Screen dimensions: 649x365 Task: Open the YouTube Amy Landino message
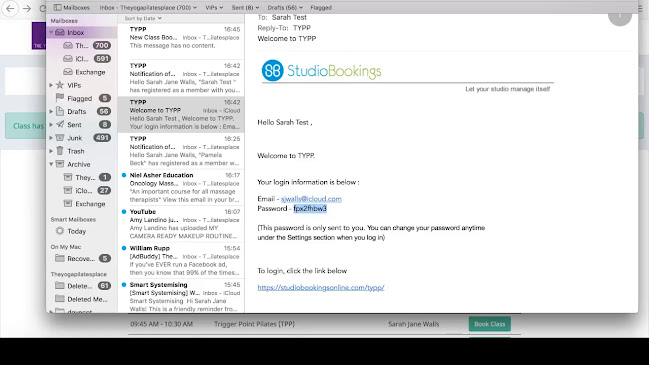[181, 223]
